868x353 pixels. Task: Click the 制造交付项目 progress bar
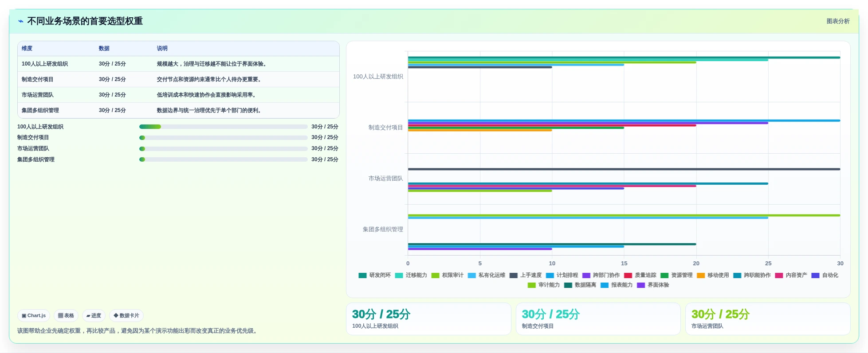[223, 138]
